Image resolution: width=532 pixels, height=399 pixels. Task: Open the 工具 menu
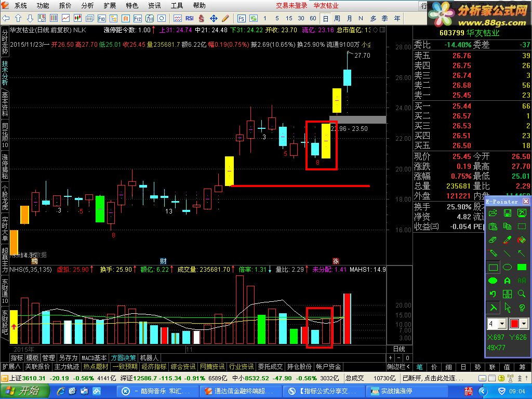pos(177,5)
